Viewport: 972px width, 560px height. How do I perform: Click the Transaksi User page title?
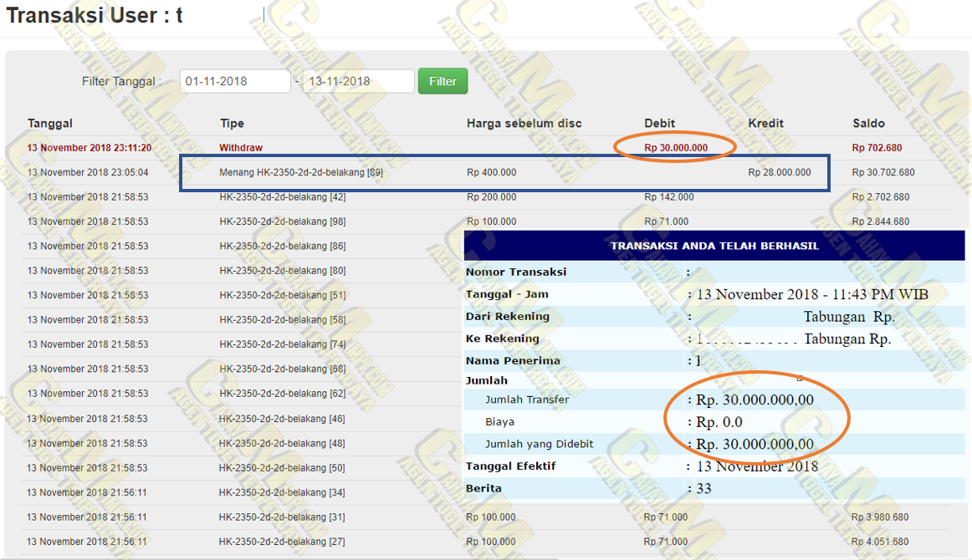95,16
